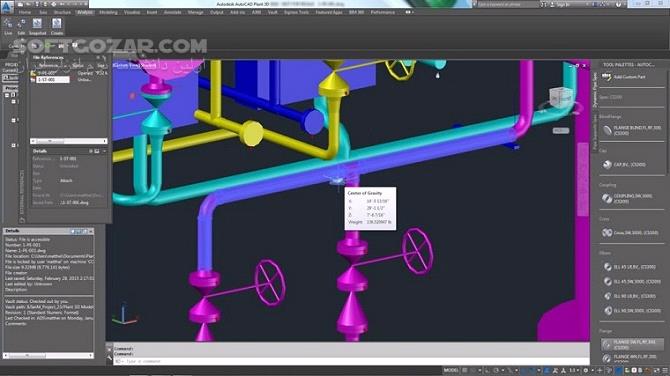Viewport: 670px width, 376px height.
Task: Click the ViewCube in the viewport
Action: point(560,98)
